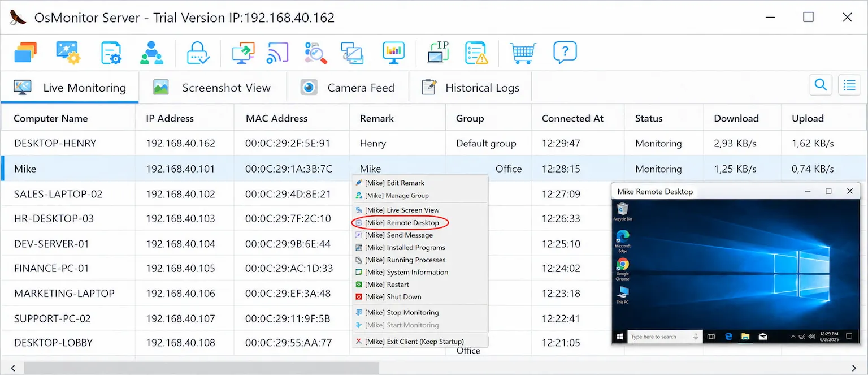
Task: Sort by the IP Address column header
Action: [x=185, y=118]
